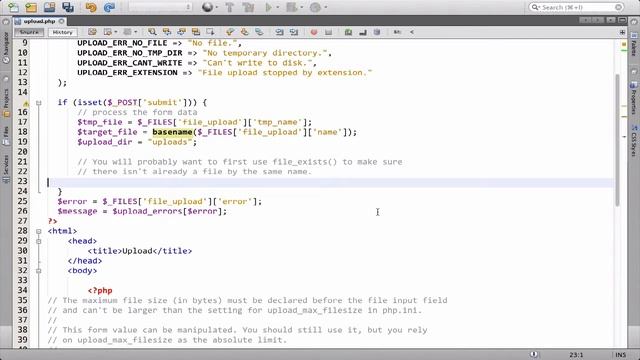Open the Projects side panel tab

click(x=6, y=104)
